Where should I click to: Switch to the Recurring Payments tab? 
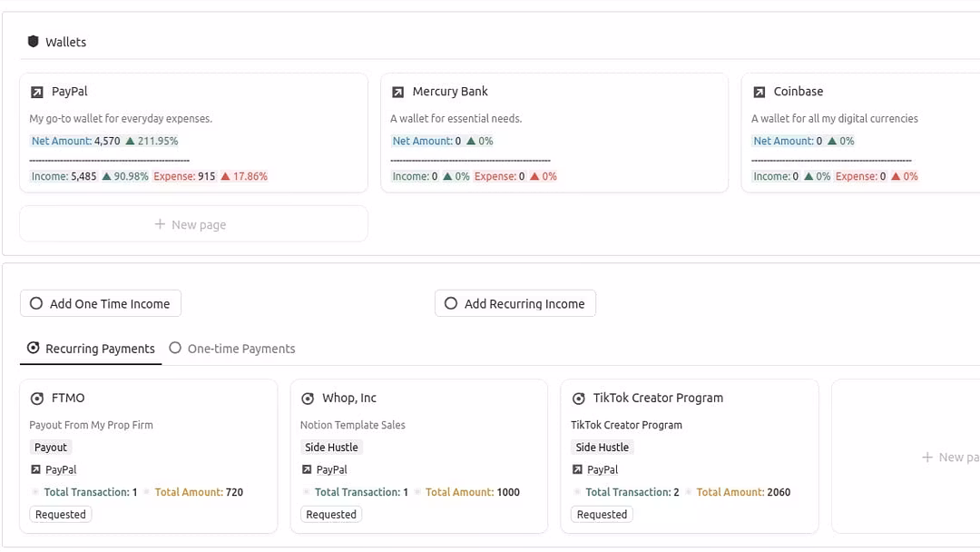(91, 349)
